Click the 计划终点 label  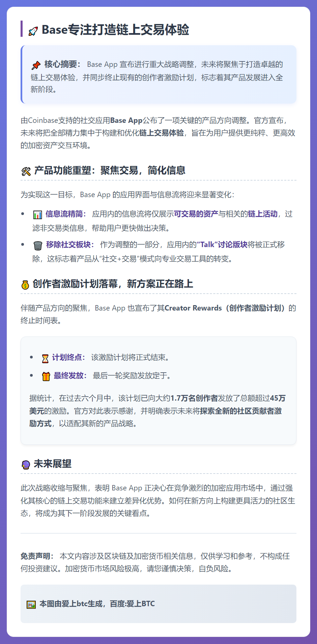pos(69,358)
